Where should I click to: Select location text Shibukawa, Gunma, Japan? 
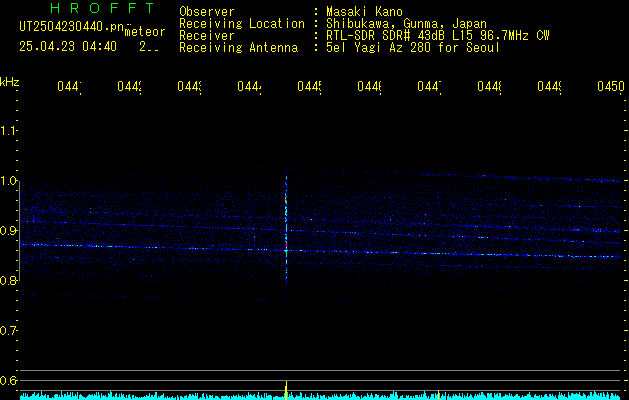(x=406, y=24)
